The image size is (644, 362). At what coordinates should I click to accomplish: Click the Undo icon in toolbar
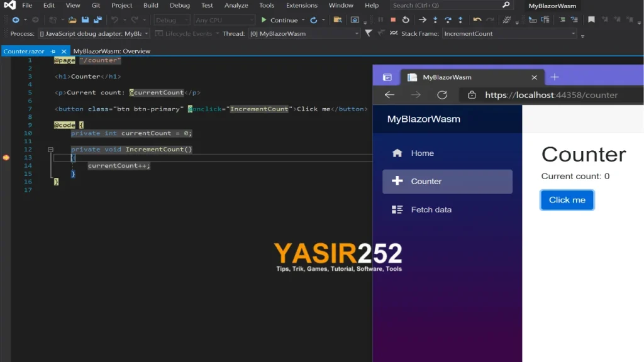click(114, 19)
